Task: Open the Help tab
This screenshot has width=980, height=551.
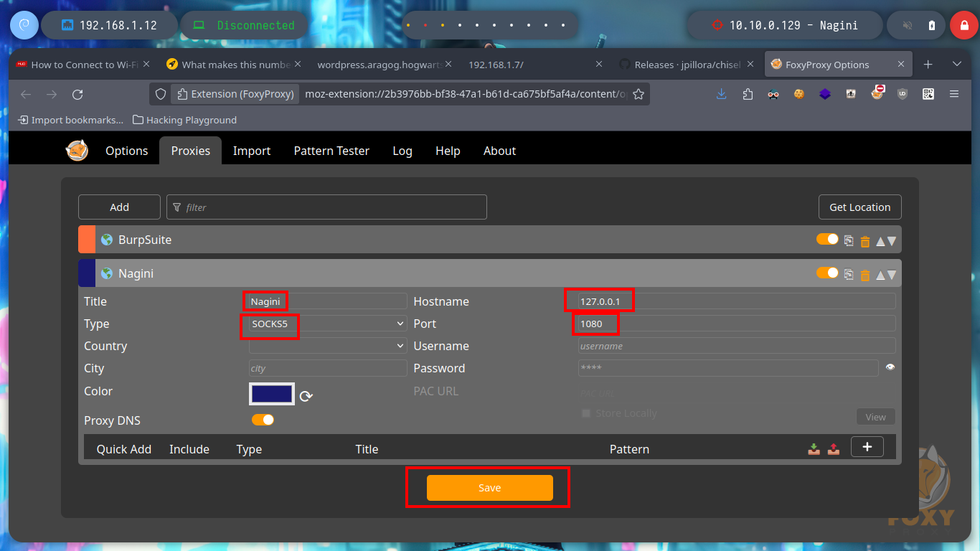Action: [448, 151]
